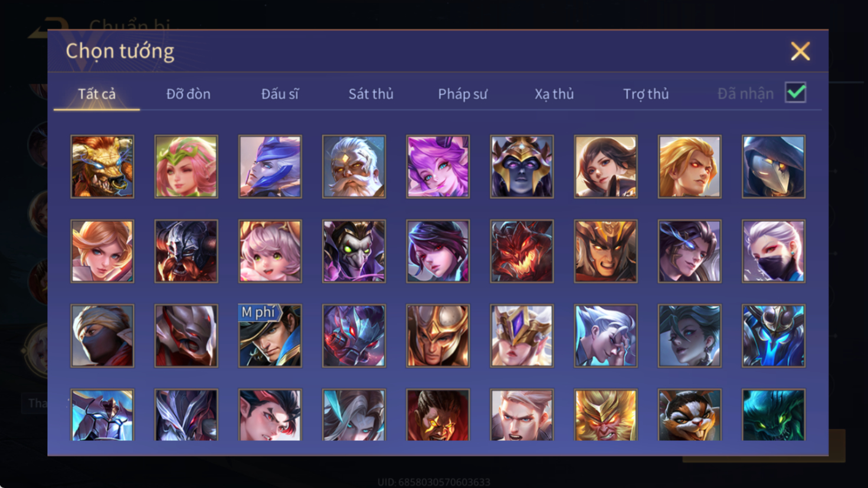The width and height of the screenshot is (868, 488).
Task: Switch to the "Đỡ đòn" tab
Action: click(x=188, y=94)
